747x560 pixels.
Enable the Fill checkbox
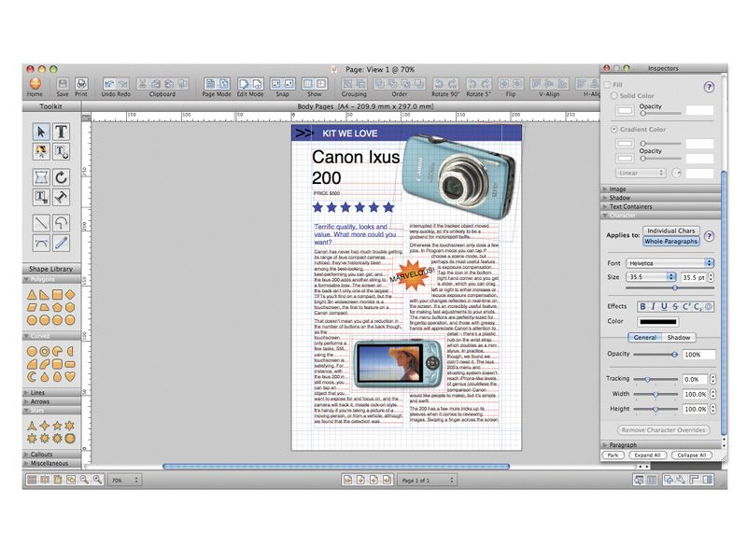pyautogui.click(x=607, y=85)
